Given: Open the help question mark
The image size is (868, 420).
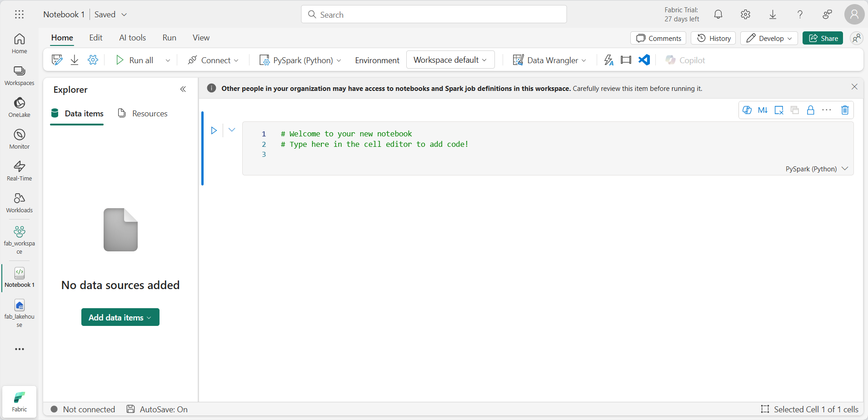Looking at the screenshot, I should (x=800, y=15).
